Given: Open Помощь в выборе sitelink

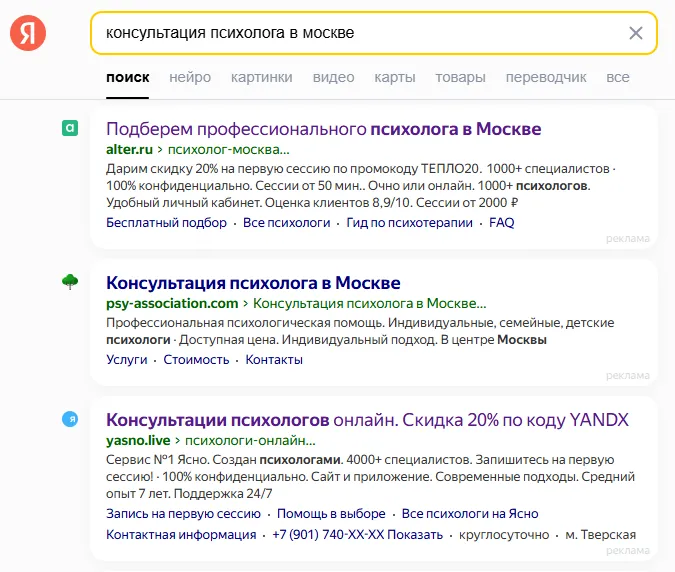Looking at the screenshot, I should 331,513.
